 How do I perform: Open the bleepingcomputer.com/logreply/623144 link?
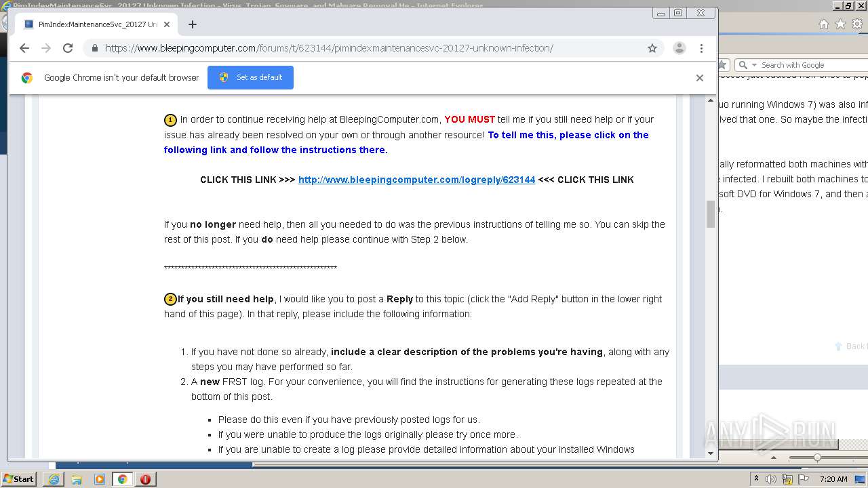tap(416, 180)
